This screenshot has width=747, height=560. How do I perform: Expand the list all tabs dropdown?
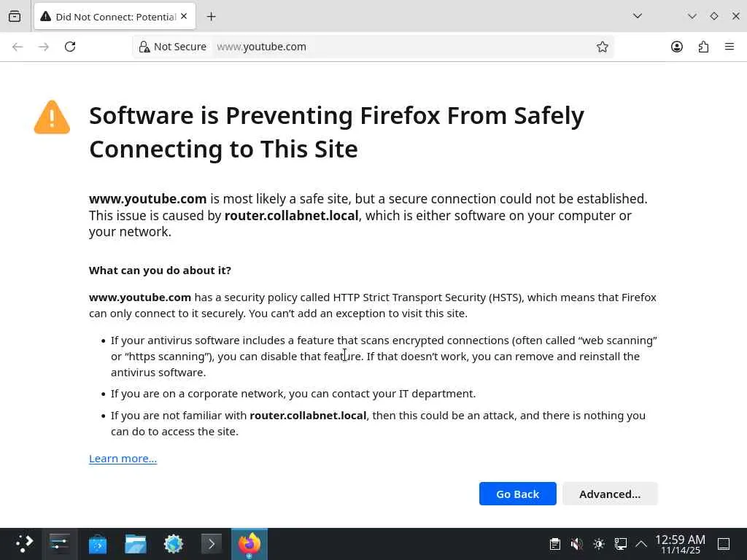pos(638,16)
